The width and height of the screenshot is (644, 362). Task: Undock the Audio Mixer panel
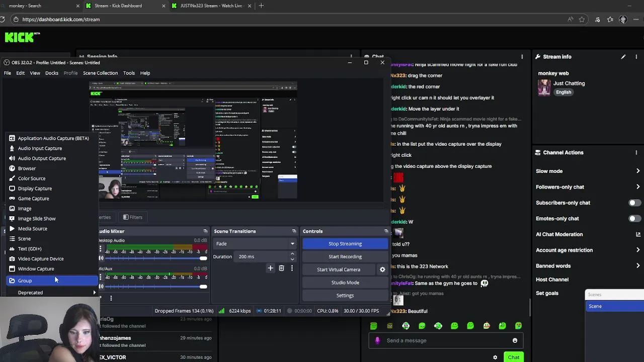(x=205, y=231)
